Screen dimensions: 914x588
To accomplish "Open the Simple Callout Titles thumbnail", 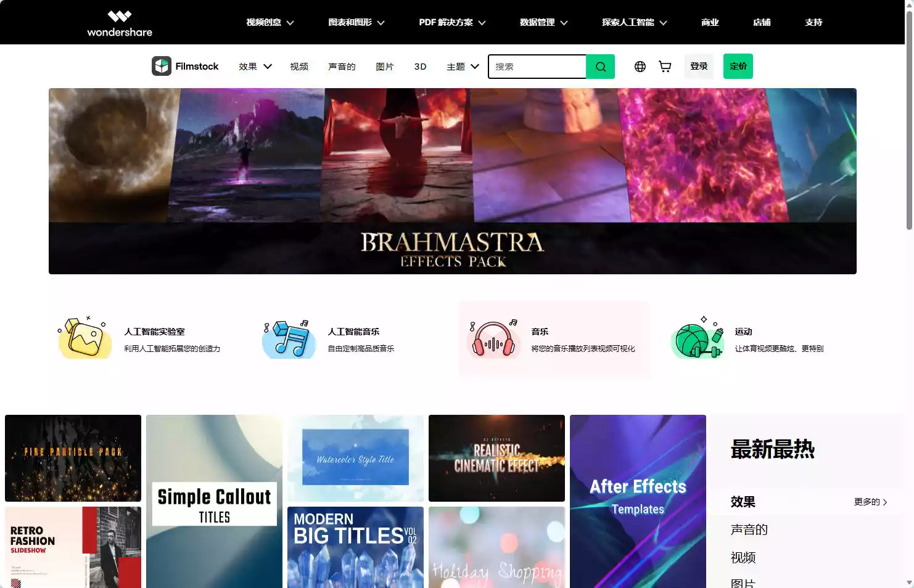I will pos(214,501).
